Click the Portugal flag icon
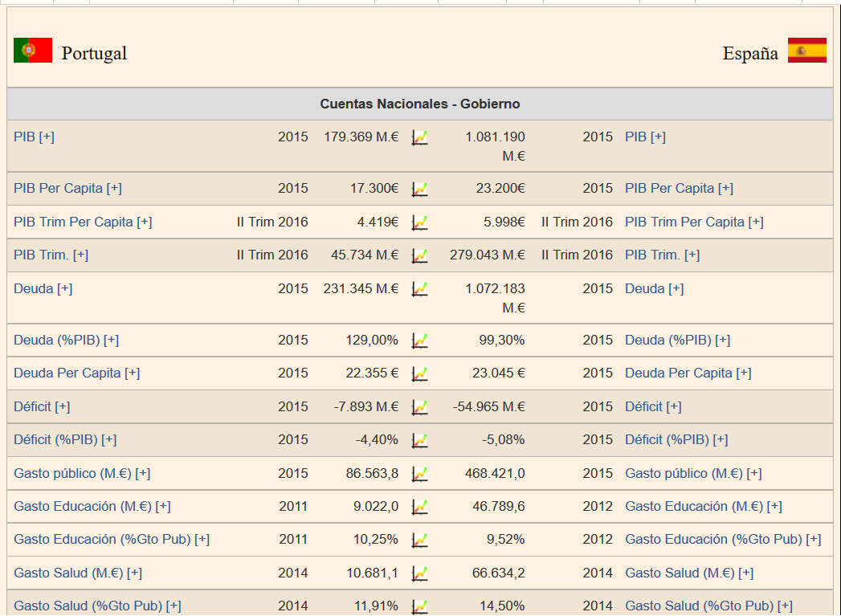This screenshot has width=841, height=616. pyautogui.click(x=33, y=51)
